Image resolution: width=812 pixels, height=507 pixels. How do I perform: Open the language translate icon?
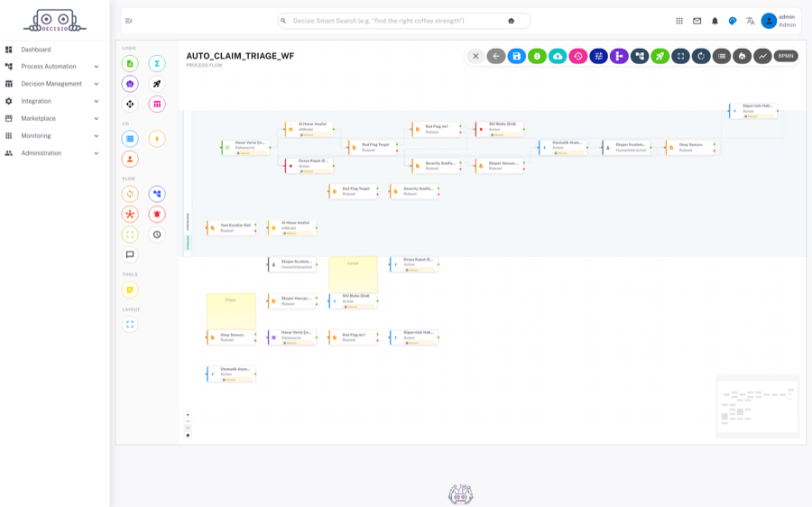750,21
